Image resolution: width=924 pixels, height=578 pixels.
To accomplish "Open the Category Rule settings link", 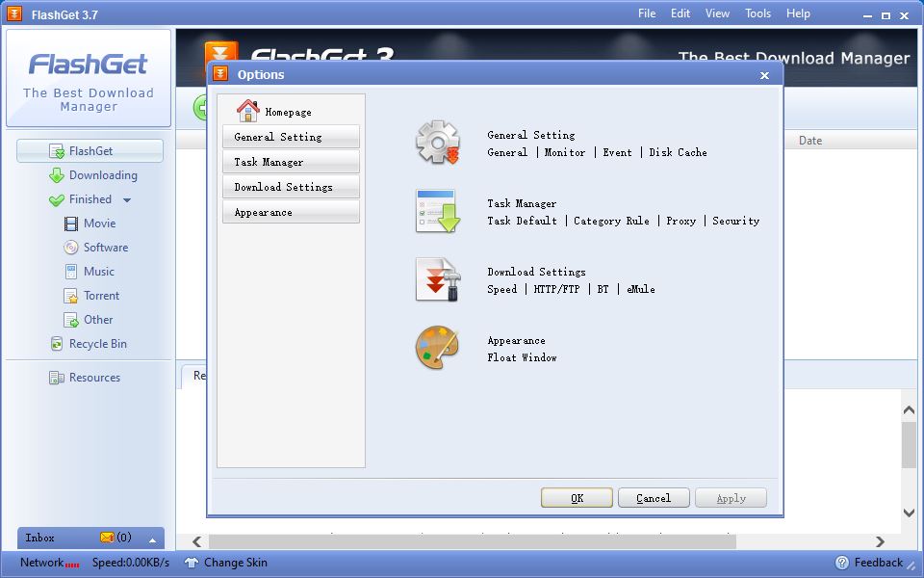I will tap(612, 222).
